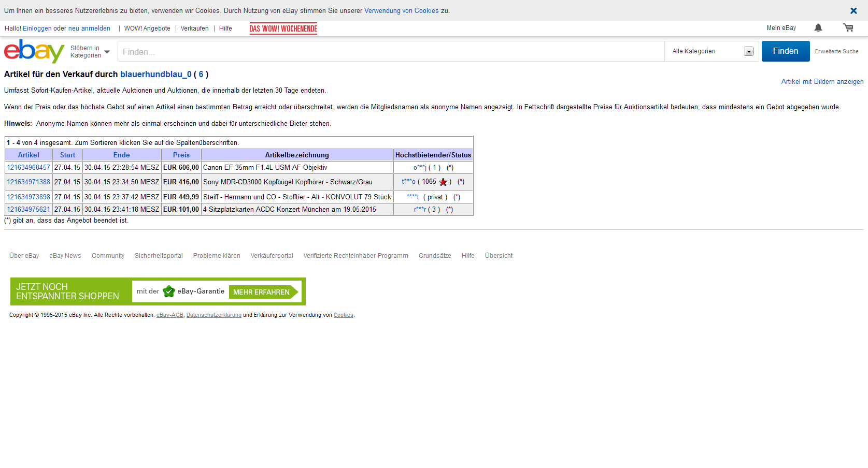Sort by the Start column
Image resolution: width=868 pixels, height=468 pixels.
tap(67, 155)
